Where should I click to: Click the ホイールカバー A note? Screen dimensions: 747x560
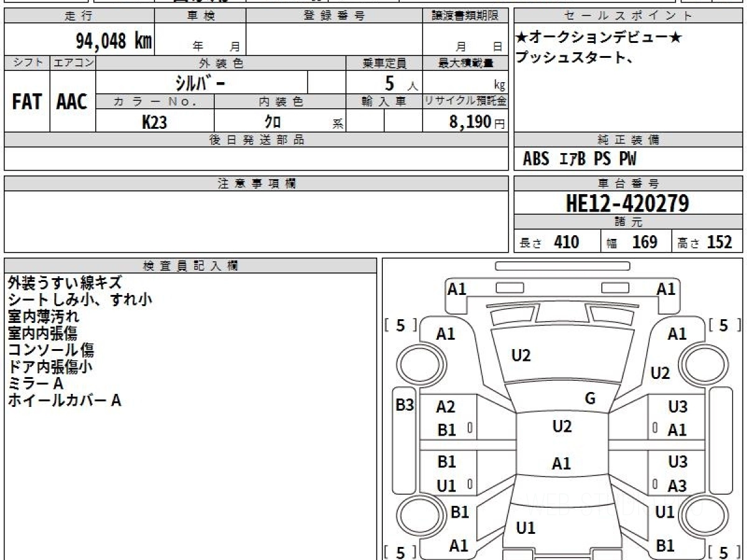65,400
